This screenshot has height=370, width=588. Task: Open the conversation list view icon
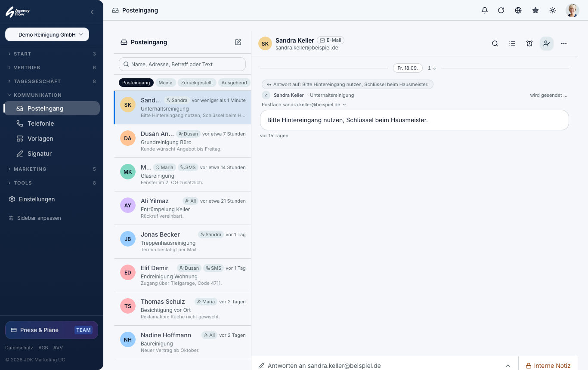512,43
